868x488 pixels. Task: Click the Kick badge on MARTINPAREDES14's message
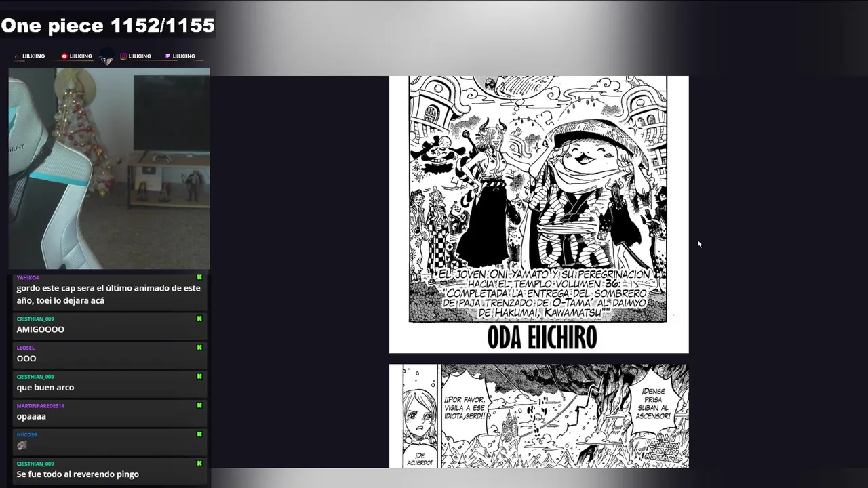point(199,405)
